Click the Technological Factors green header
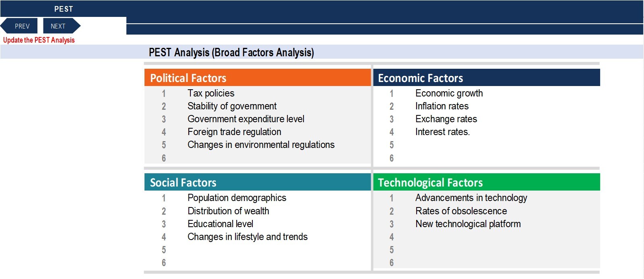Image resolution: width=644 pixels, height=279 pixels. (487, 182)
